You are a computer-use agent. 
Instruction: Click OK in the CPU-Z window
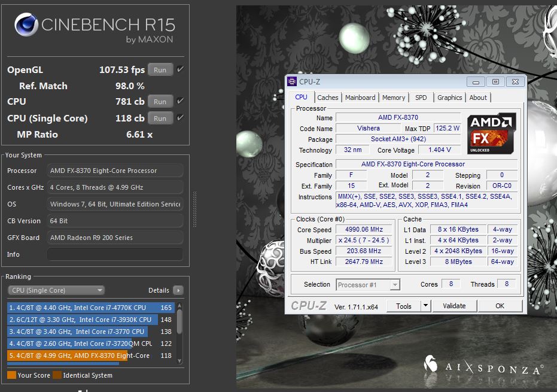(x=500, y=306)
